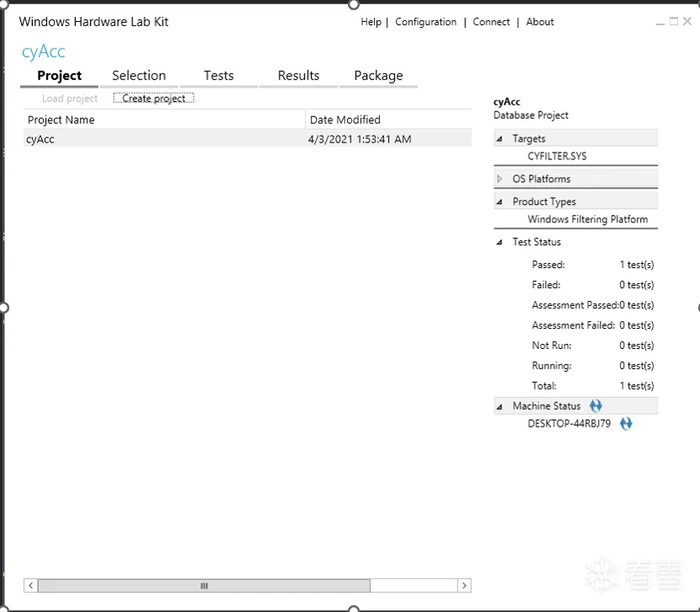Click the Running: 0 test(s) value
This screenshot has height=612, width=700.
637,366
